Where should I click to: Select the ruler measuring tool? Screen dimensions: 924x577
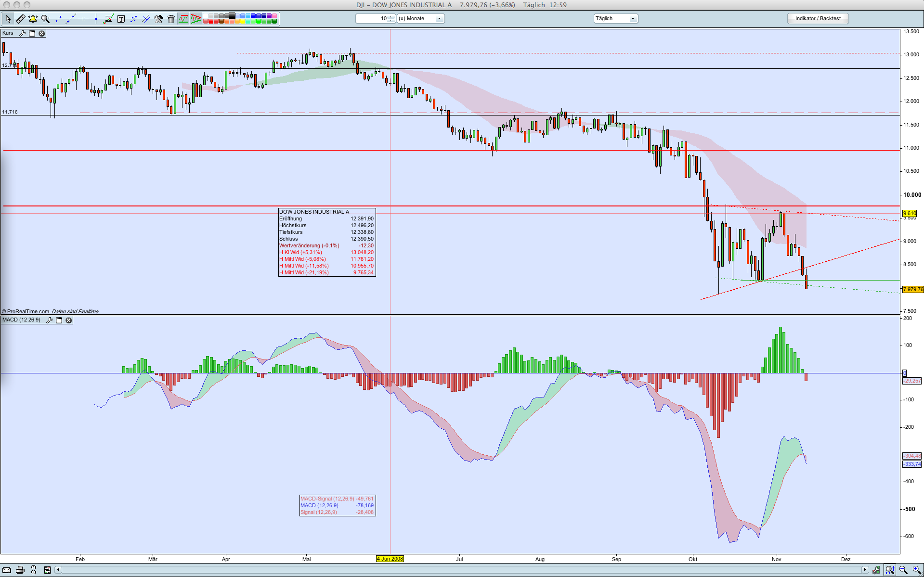coord(20,19)
